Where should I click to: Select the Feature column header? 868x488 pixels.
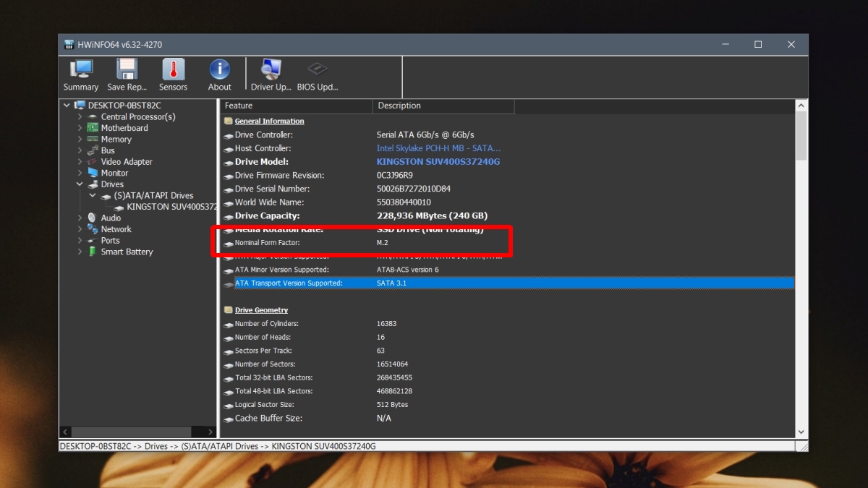(x=297, y=106)
